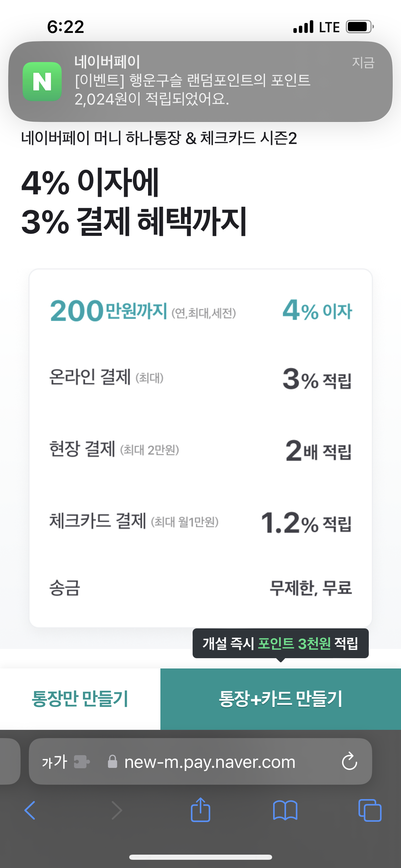Tap the 송금 무제한, 무료 row
Viewport: 401px width, 868px height.
click(200, 588)
